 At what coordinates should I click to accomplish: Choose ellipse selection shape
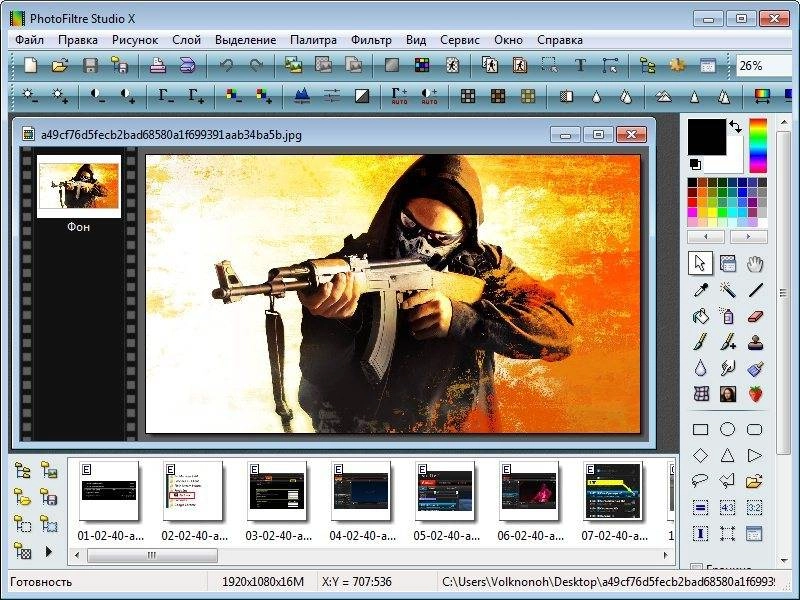(728, 430)
